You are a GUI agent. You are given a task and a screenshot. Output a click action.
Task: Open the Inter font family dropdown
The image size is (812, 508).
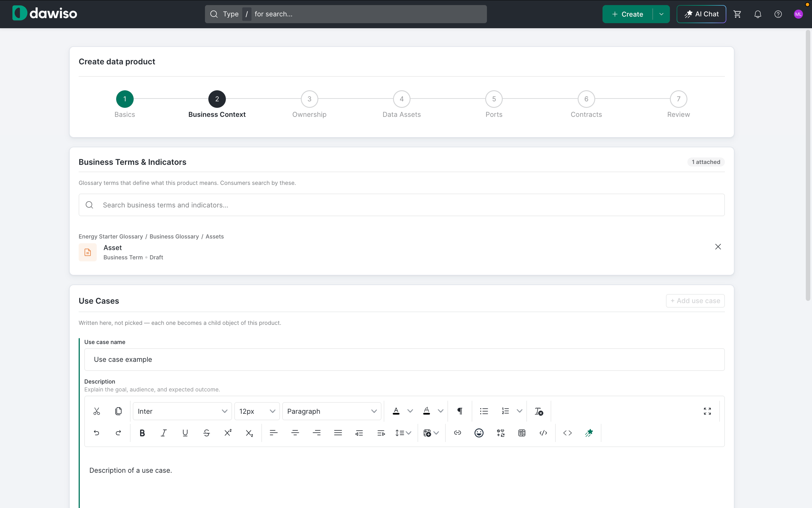182,411
